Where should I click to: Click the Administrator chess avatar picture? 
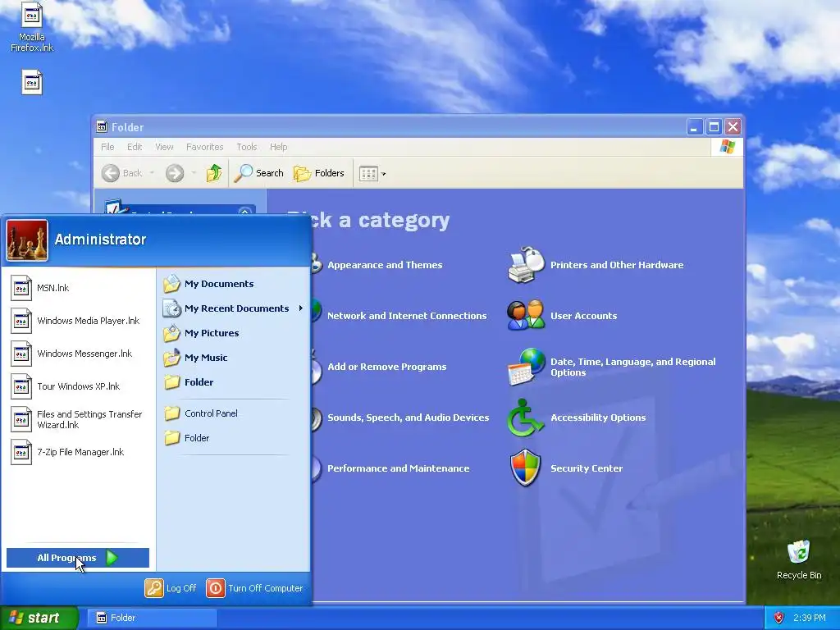pos(27,240)
